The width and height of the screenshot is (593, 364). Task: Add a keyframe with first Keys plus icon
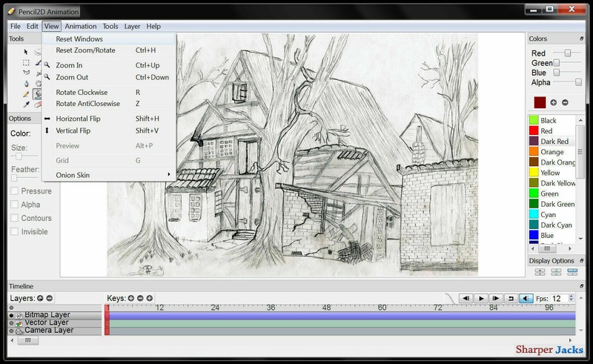click(131, 298)
